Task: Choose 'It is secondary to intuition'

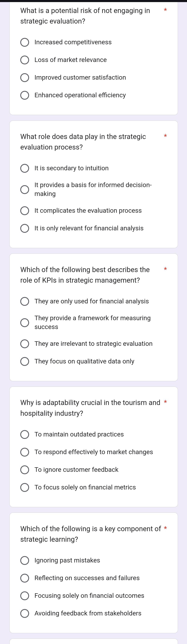Action: click(x=24, y=168)
